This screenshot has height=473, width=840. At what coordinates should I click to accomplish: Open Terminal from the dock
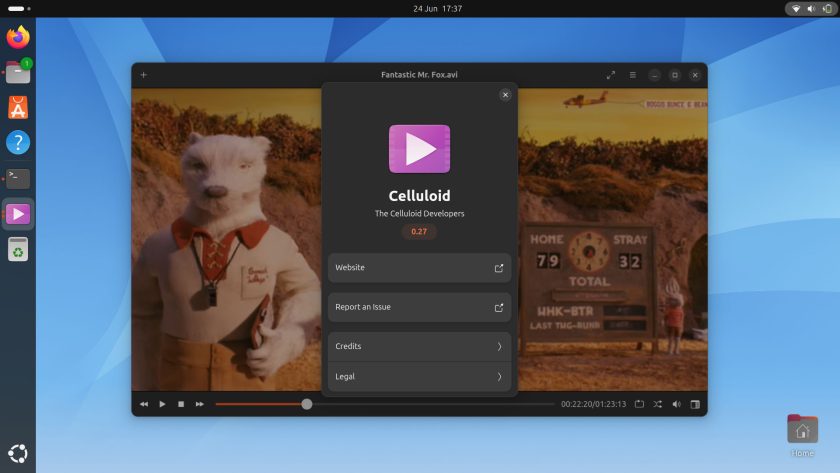18,179
